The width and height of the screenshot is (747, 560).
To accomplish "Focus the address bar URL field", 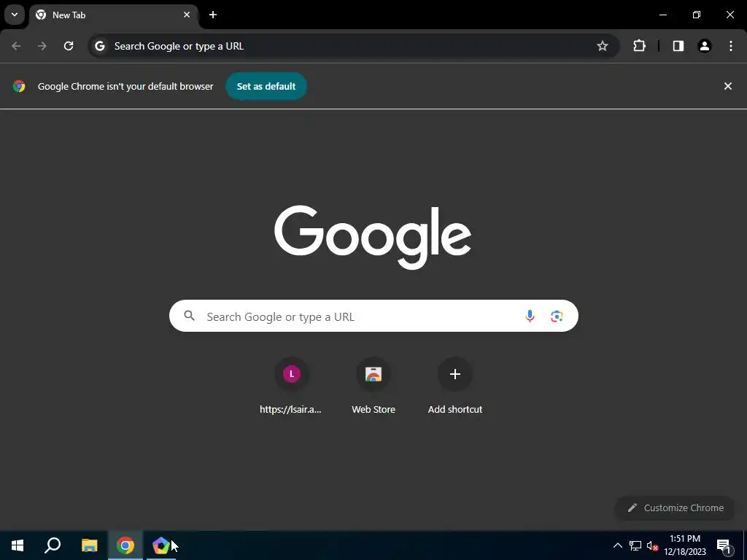I will pos(352,46).
